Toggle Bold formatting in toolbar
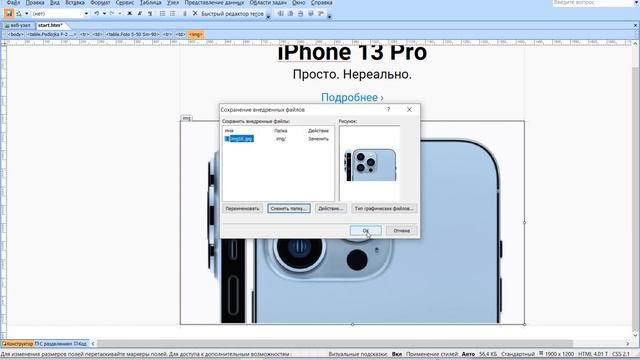This screenshot has height=360, width=640. [x=130, y=13]
